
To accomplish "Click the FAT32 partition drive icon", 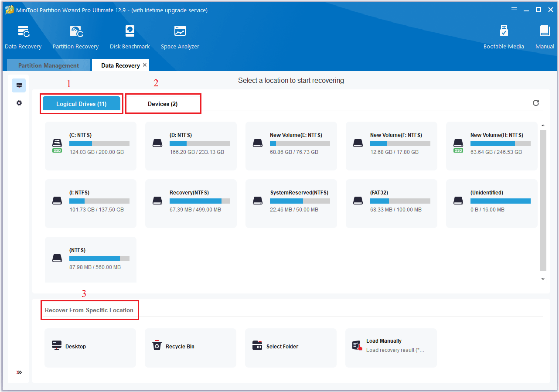I will 358,201.
